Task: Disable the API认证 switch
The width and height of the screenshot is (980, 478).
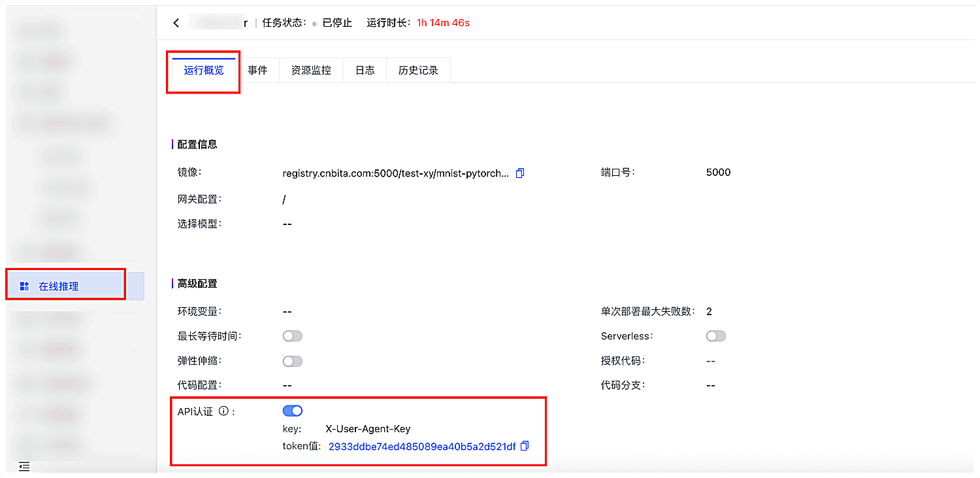Action: [x=293, y=411]
